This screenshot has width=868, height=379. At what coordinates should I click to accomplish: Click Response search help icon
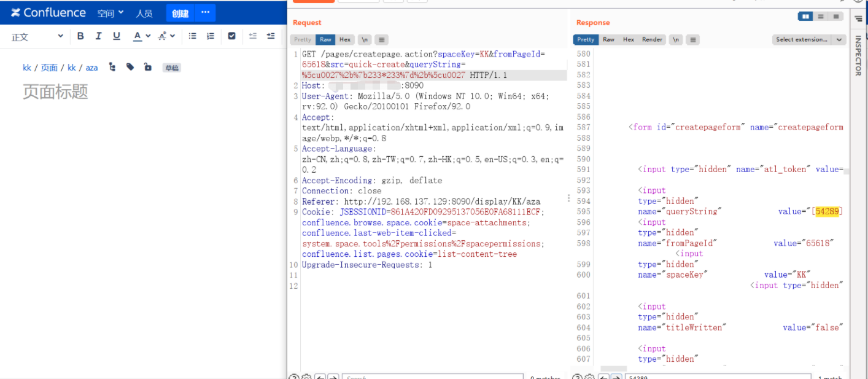577,377
